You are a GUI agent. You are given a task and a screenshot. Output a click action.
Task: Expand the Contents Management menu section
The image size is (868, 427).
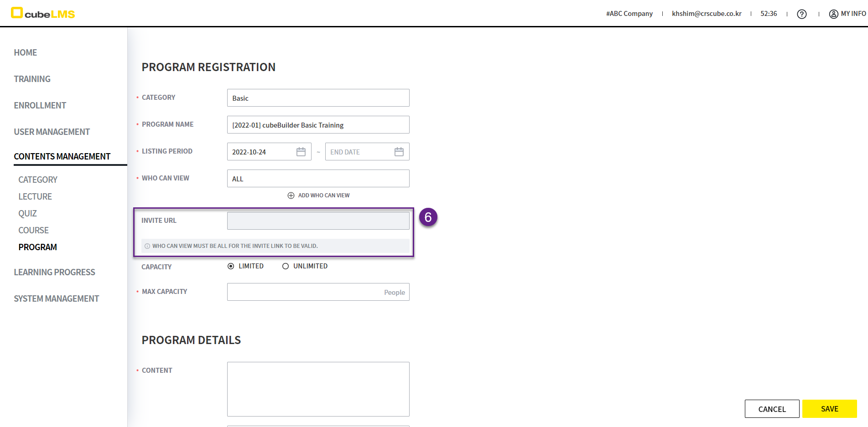pyautogui.click(x=62, y=156)
